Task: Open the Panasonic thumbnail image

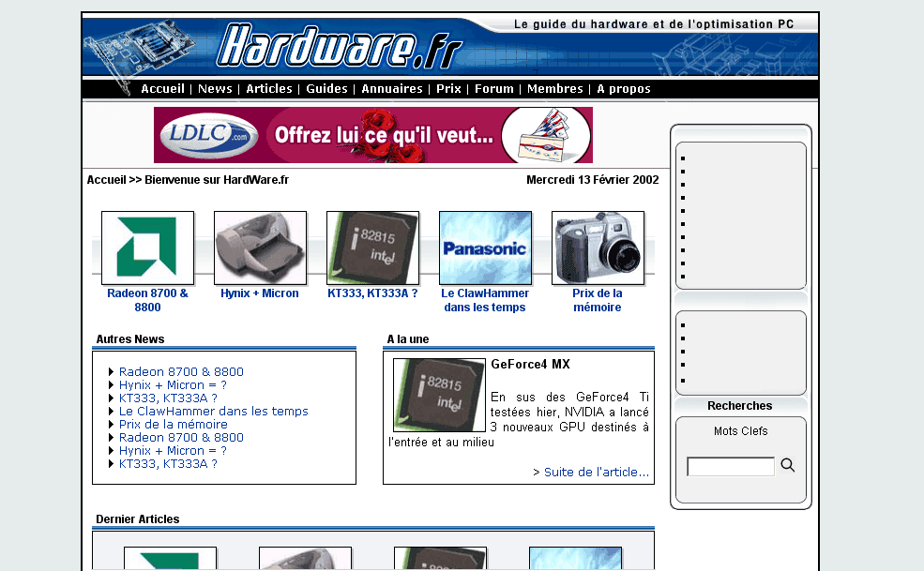Action: (485, 248)
